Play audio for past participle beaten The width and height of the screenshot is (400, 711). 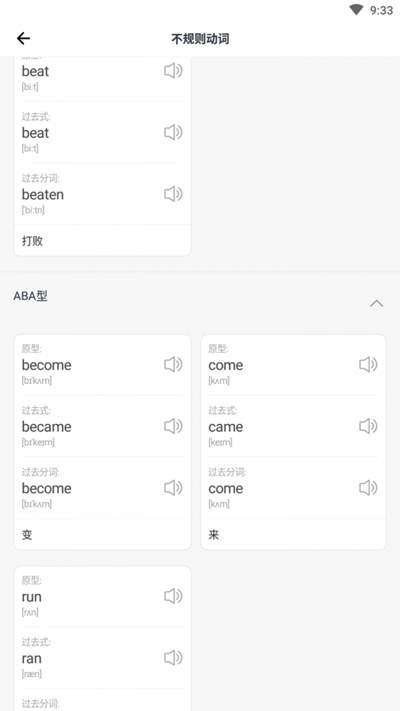173,194
